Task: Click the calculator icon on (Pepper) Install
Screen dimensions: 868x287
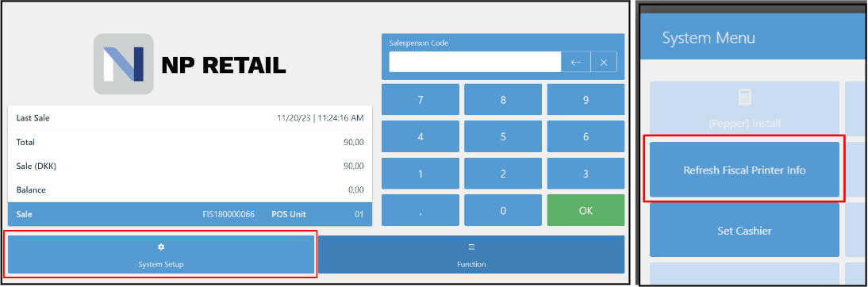Action: (744, 98)
